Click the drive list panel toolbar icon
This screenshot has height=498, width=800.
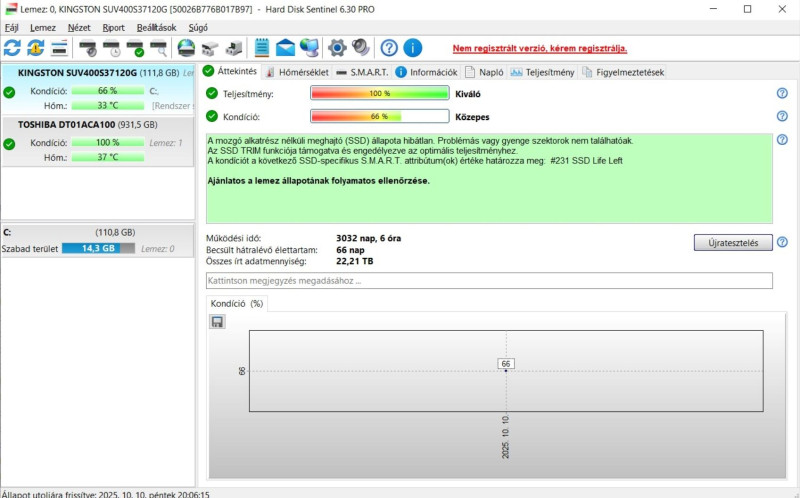click(59, 48)
